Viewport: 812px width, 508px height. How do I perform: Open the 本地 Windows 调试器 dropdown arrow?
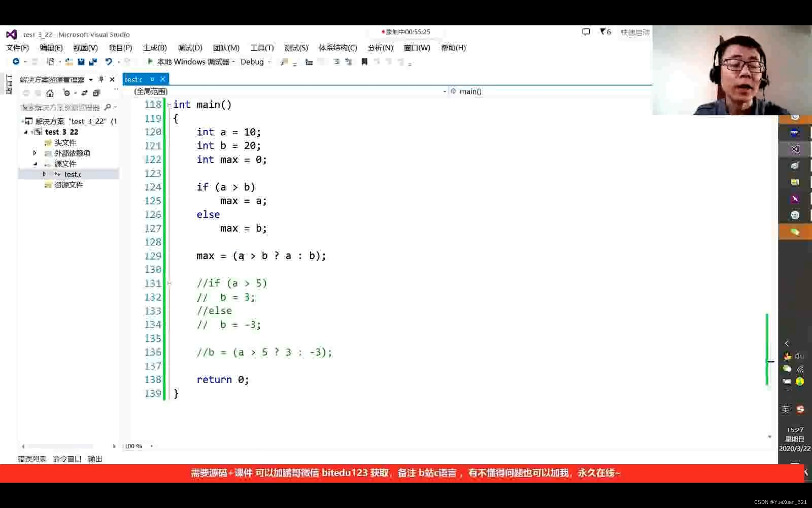[x=233, y=62]
